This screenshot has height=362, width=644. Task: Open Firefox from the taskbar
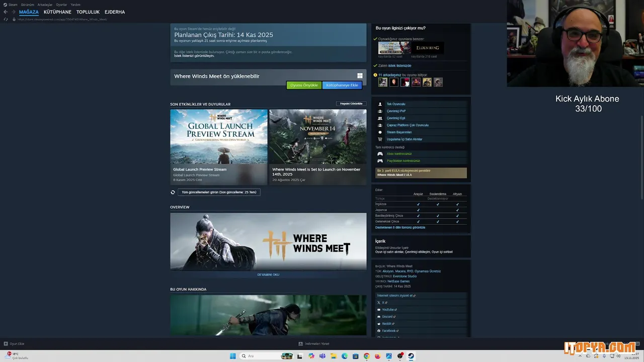pyautogui.click(x=378, y=356)
